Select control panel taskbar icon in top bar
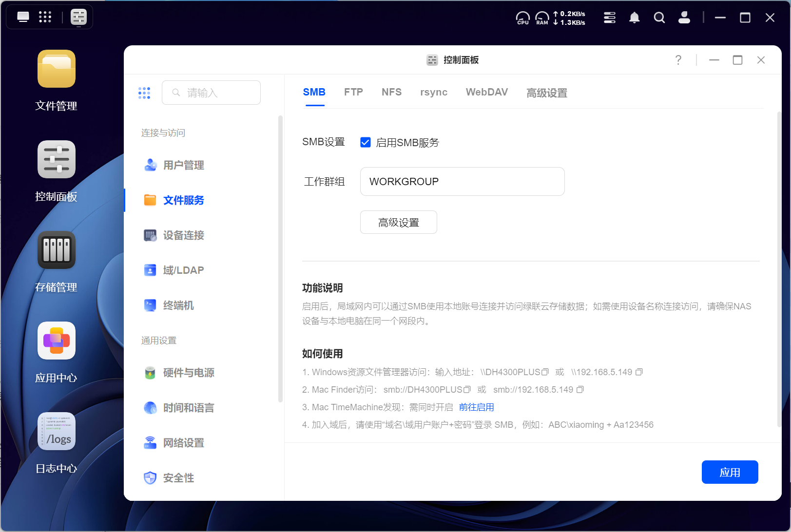Viewport: 791px width, 532px height. click(x=78, y=17)
